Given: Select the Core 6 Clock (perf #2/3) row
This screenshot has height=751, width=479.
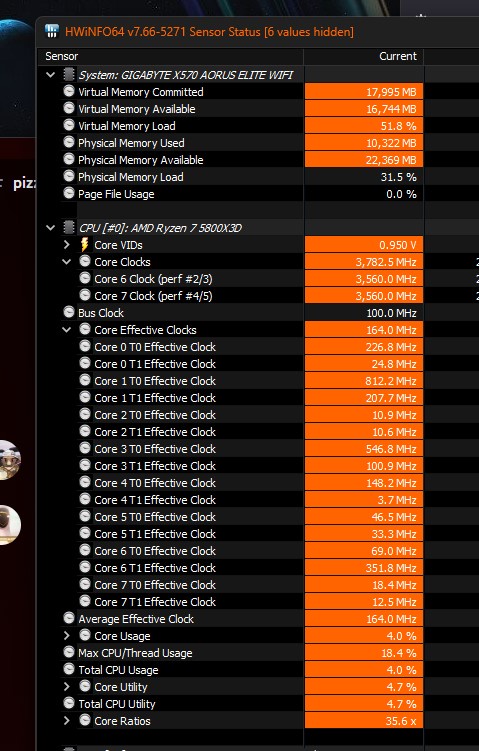Looking at the screenshot, I should coord(153,279).
